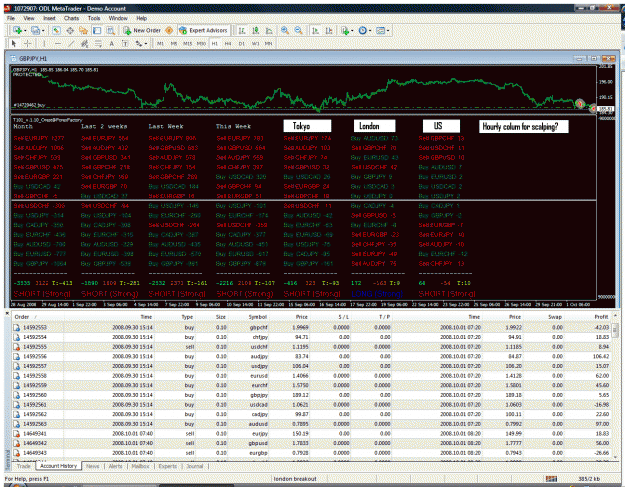Image resolution: width=625 pixels, height=487 pixels.
Task: Show the Data Window icon
Action: click(x=70, y=30)
